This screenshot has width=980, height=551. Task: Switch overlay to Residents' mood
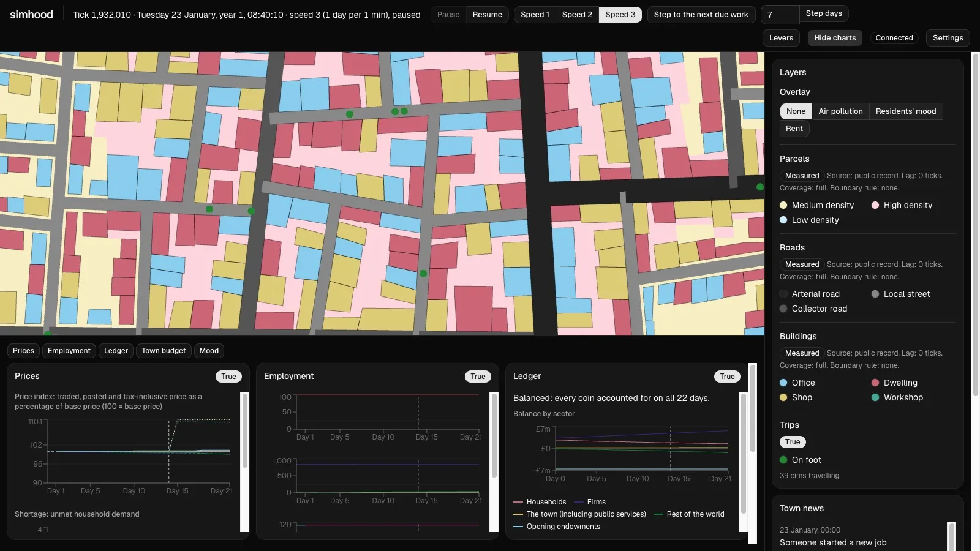point(905,111)
